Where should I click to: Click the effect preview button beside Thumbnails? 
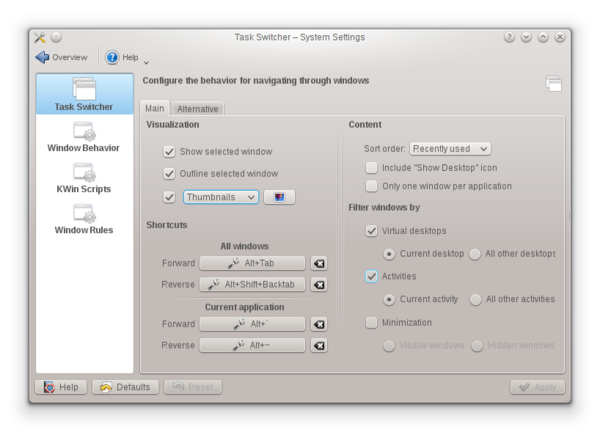[279, 197]
